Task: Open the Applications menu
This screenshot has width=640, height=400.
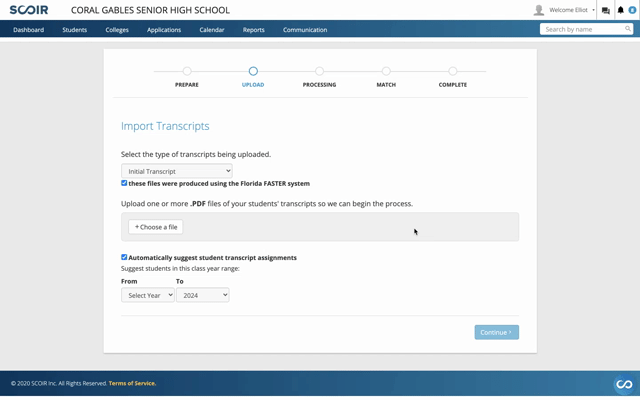Action: [x=164, y=30]
